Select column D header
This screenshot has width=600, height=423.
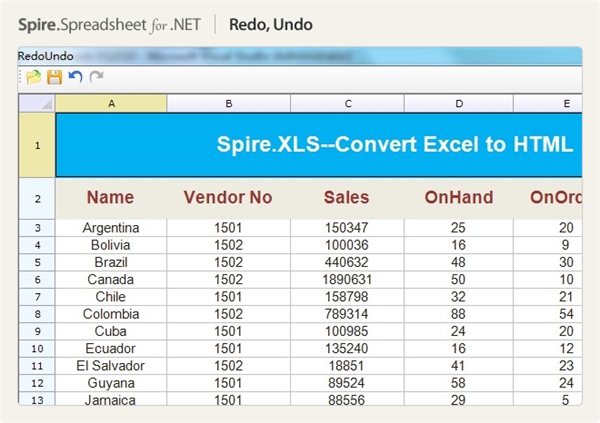coord(459,103)
